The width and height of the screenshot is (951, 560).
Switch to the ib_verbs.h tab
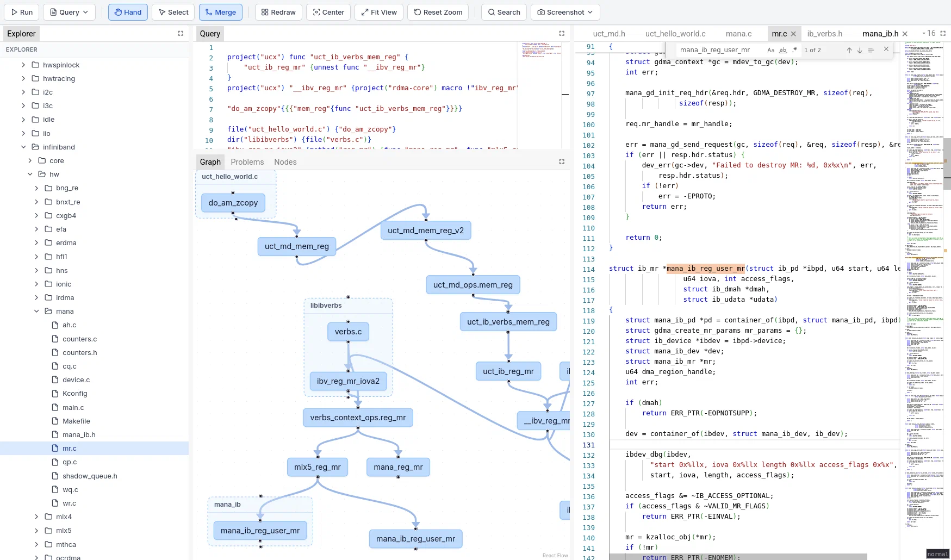[x=825, y=34]
